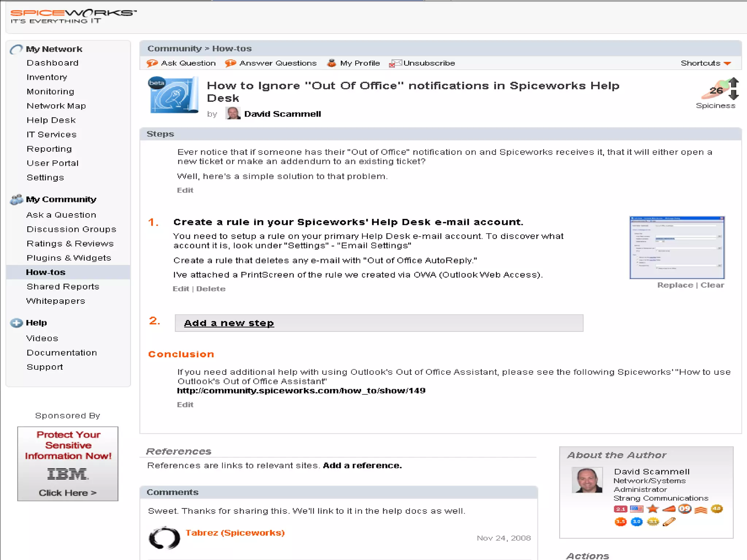
Task: Click the IBM sponsored ad banner
Action: pyautogui.click(x=68, y=463)
